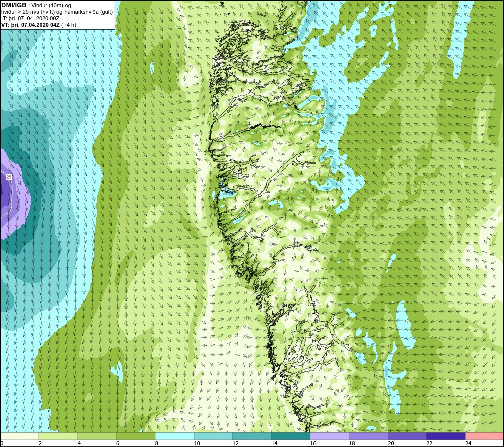Image resolution: width=504 pixels, height=447 pixels.
Task: Click the 'VT: þri. 07.04.2020 04Z' line
Action: pos(30,25)
